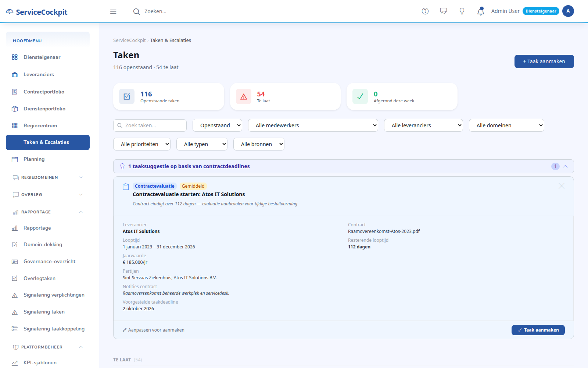588x368 pixels.
Task: Expand the Regiedomeinen section
Action: (x=48, y=177)
